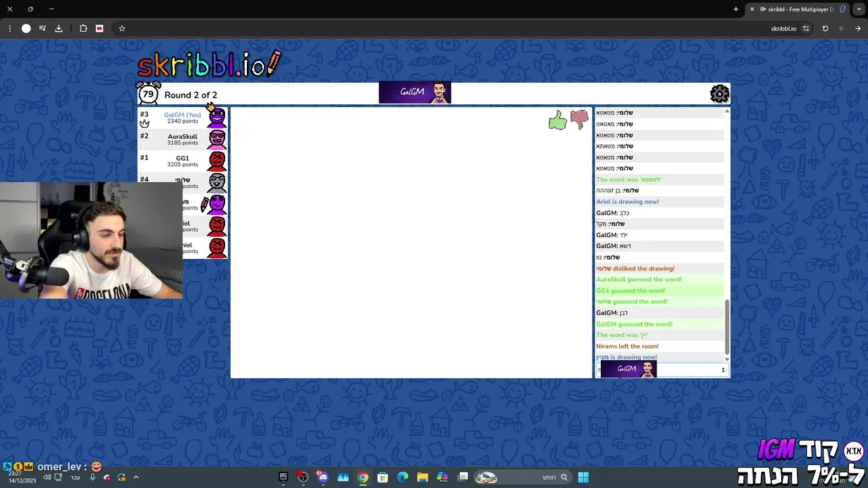Viewport: 868px width, 488px height.
Task: Click 'AuraSkull guessed the word!' message
Action: [x=639, y=279]
